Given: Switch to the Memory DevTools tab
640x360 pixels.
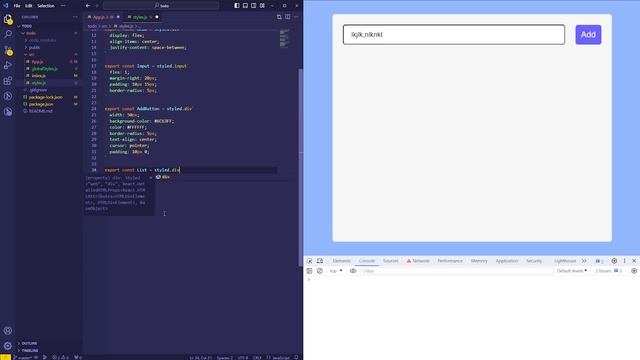Looking at the screenshot, I should click(x=479, y=261).
